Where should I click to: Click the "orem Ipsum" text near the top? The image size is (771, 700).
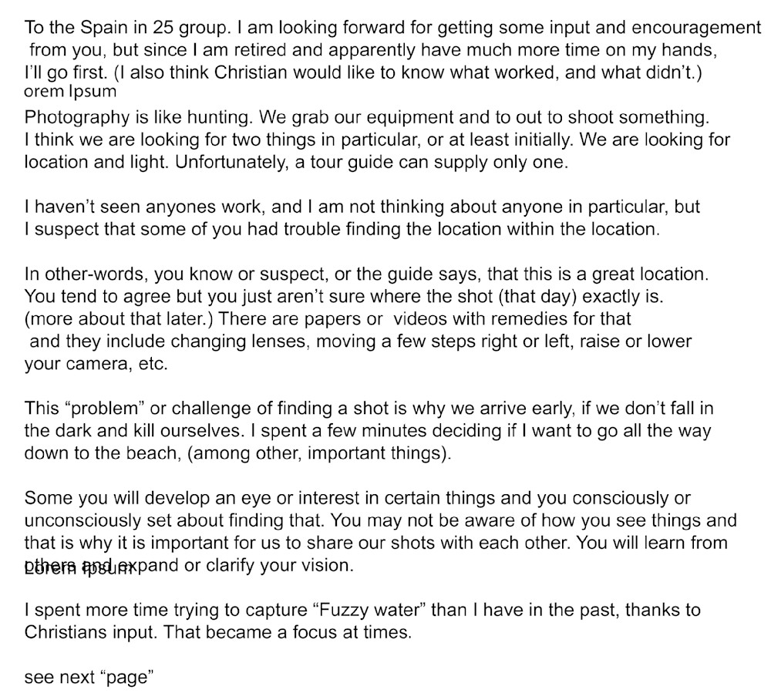pos(70,92)
